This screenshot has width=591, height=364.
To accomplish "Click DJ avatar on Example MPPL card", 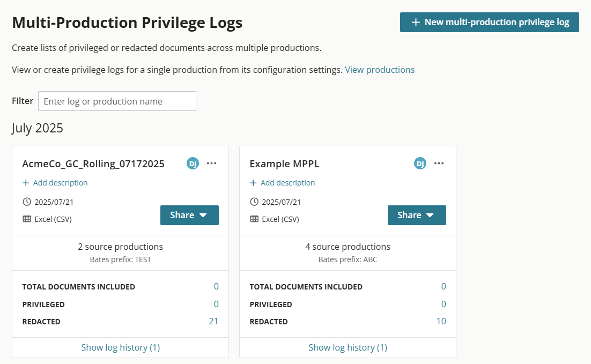I will [x=420, y=164].
